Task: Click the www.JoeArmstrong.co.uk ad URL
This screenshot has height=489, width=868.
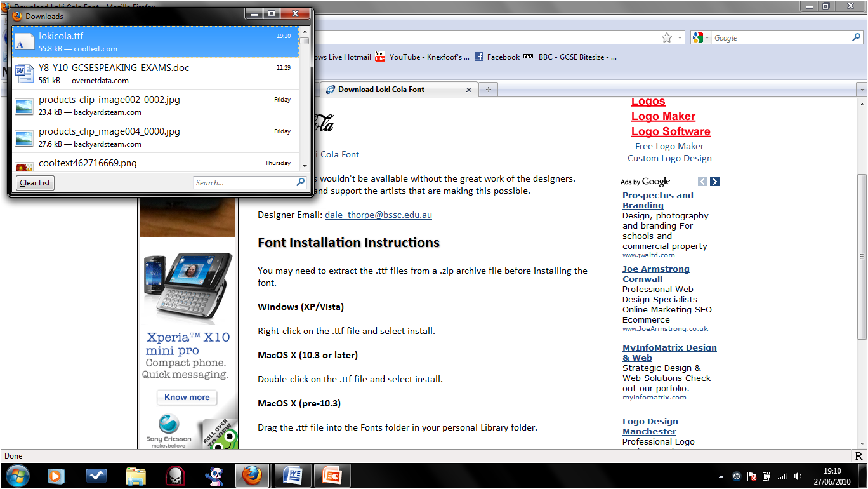Action: click(x=665, y=329)
